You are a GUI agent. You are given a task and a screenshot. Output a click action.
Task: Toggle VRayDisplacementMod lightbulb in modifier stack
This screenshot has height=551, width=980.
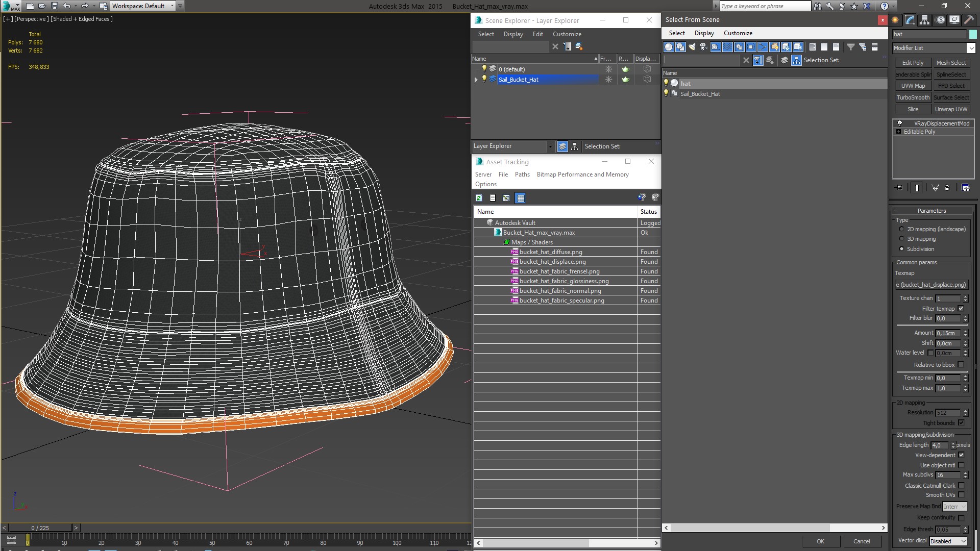click(900, 123)
